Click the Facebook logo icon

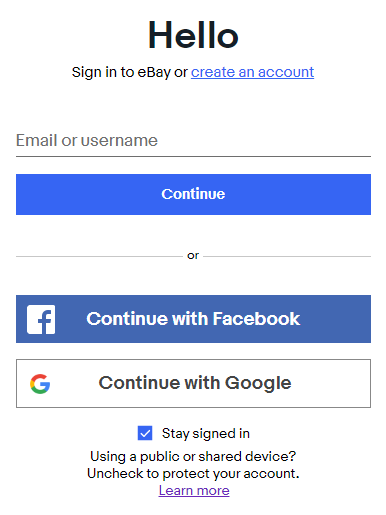(x=41, y=319)
